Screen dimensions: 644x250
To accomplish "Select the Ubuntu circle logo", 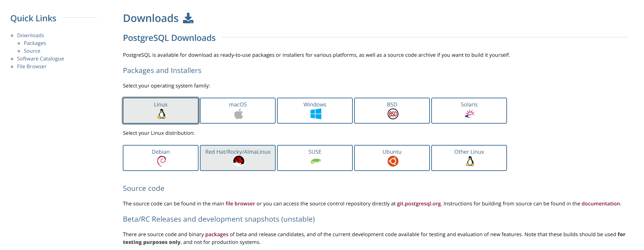I will [393, 161].
